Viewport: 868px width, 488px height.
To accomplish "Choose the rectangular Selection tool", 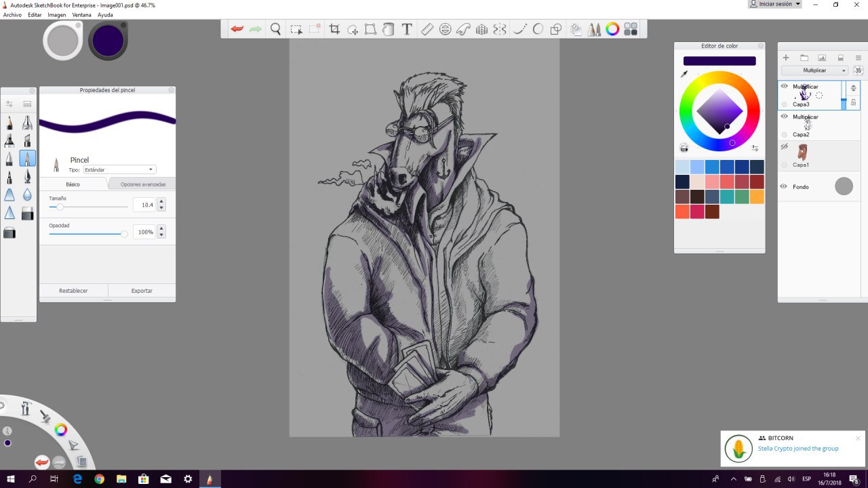I will pos(296,29).
